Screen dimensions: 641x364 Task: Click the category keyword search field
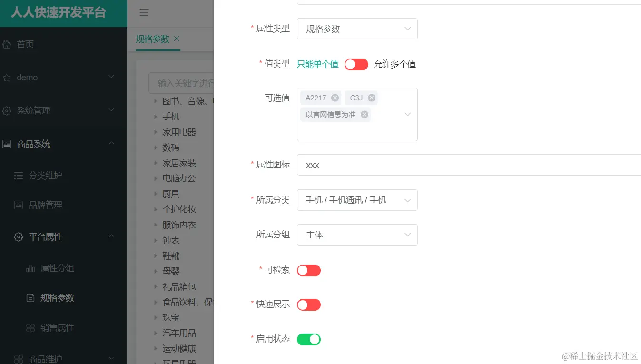pos(181,83)
